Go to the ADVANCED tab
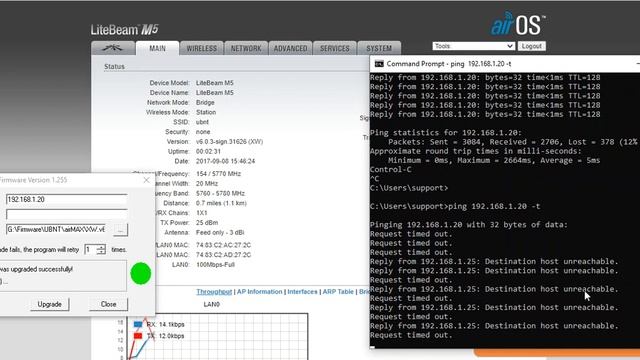Viewport: 640px width, 360px height. 290,48
